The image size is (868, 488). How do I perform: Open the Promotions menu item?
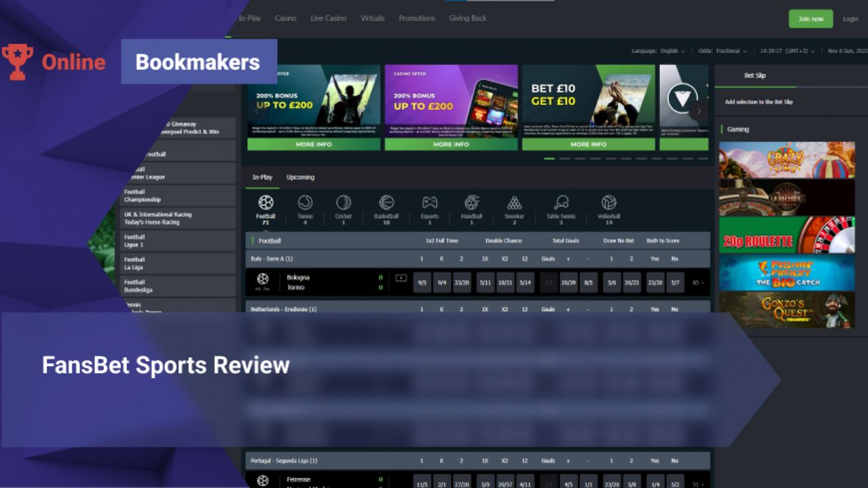[416, 18]
